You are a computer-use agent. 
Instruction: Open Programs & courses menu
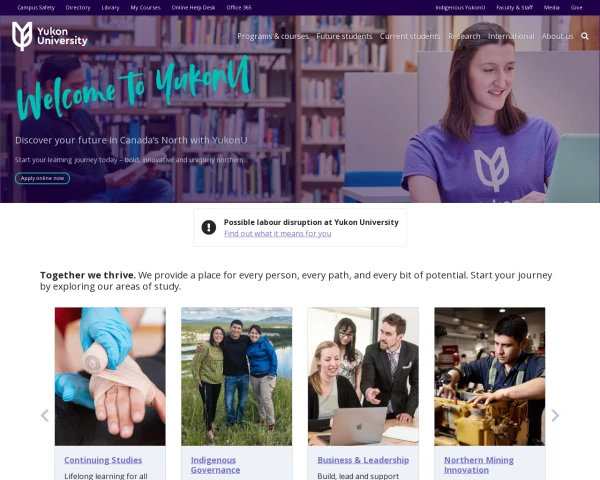click(x=273, y=36)
